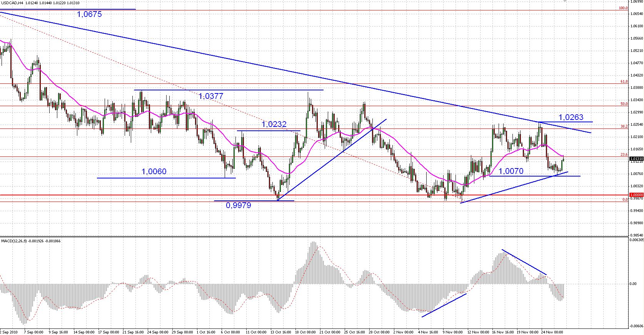Click 1.06100 on the price axis
644x335 pixels.
[637, 26]
